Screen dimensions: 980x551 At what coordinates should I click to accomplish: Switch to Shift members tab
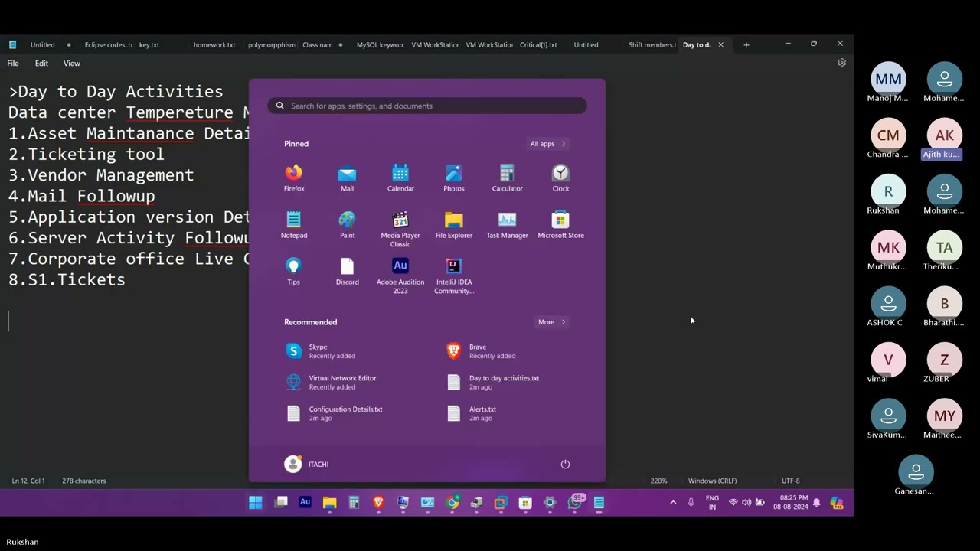pos(652,45)
